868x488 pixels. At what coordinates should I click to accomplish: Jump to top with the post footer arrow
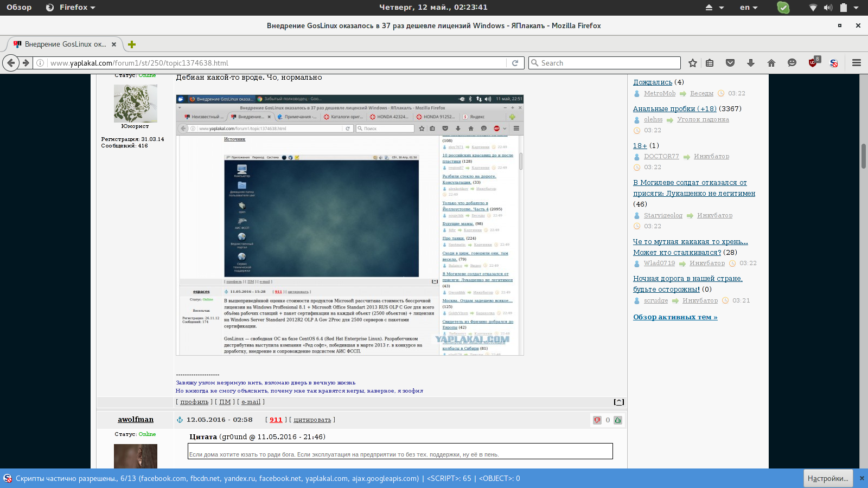coord(619,402)
